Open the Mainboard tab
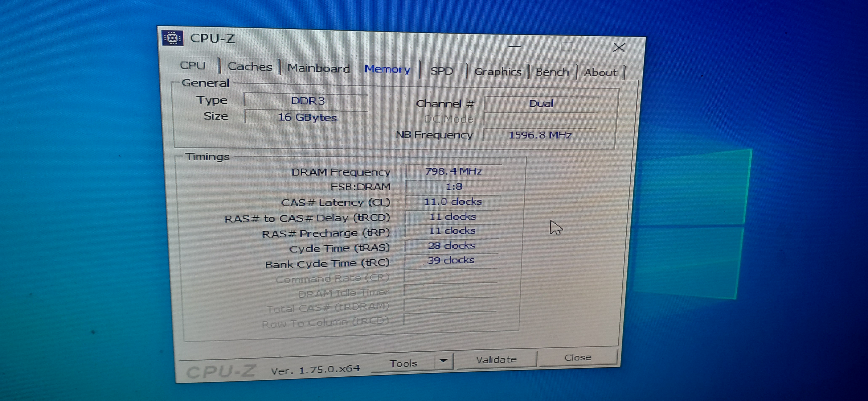Viewport: 868px width, 401px height. coord(318,68)
